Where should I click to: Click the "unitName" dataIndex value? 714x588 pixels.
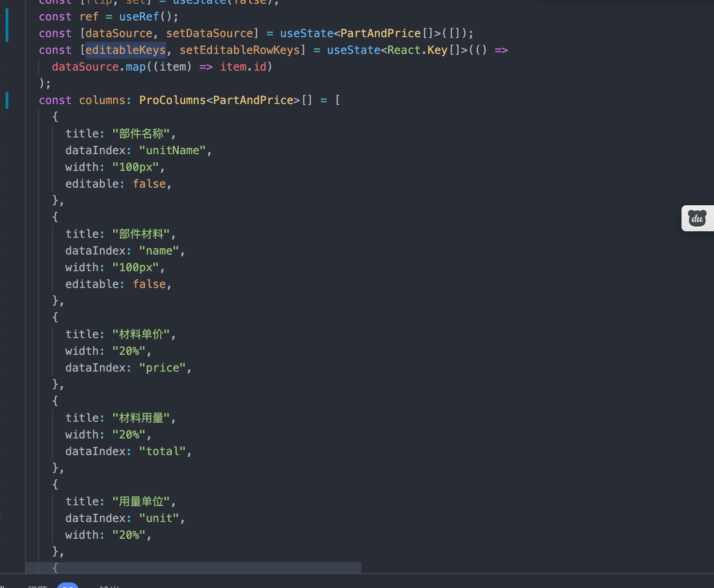coord(172,150)
